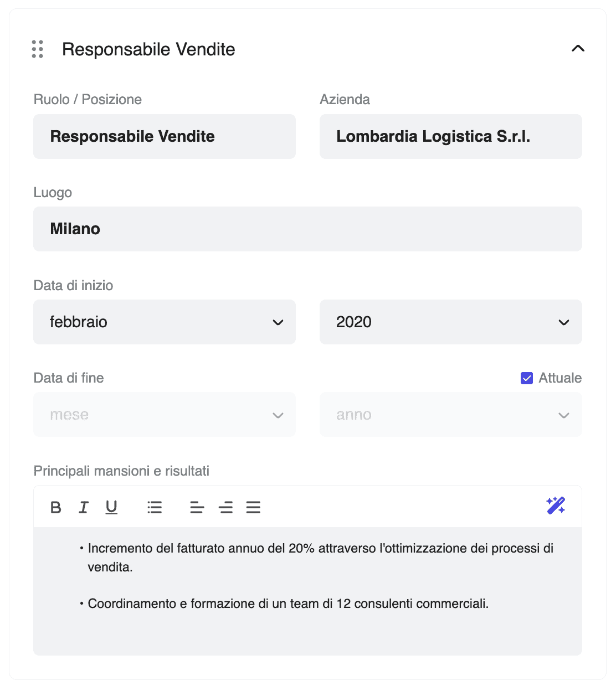Toggle bold text formatting
The width and height of the screenshot is (616, 691).
point(56,507)
